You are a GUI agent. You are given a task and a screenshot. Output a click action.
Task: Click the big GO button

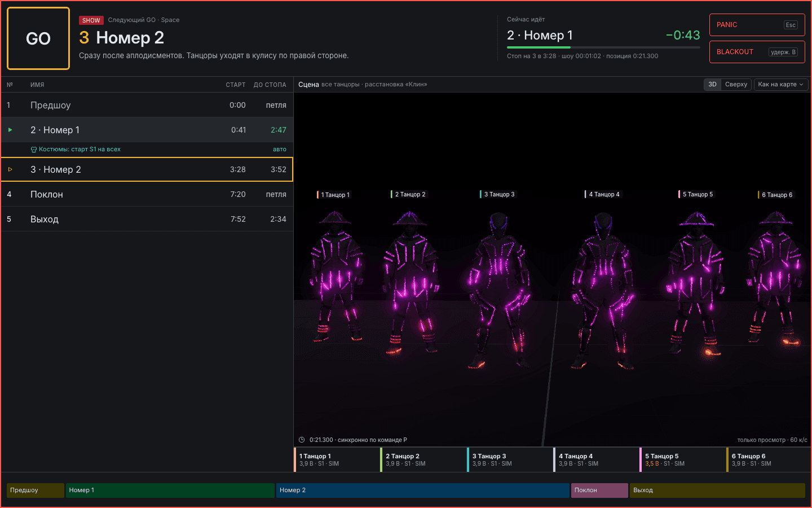(38, 38)
